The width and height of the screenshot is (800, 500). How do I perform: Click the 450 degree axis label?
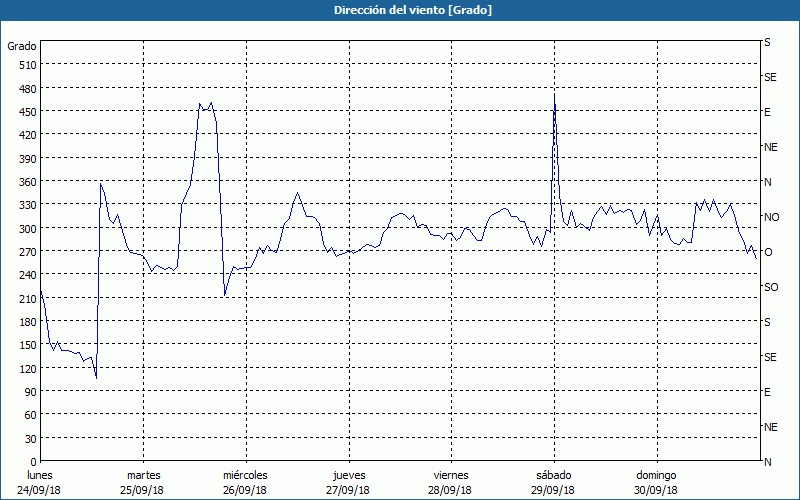pyautogui.click(x=28, y=112)
